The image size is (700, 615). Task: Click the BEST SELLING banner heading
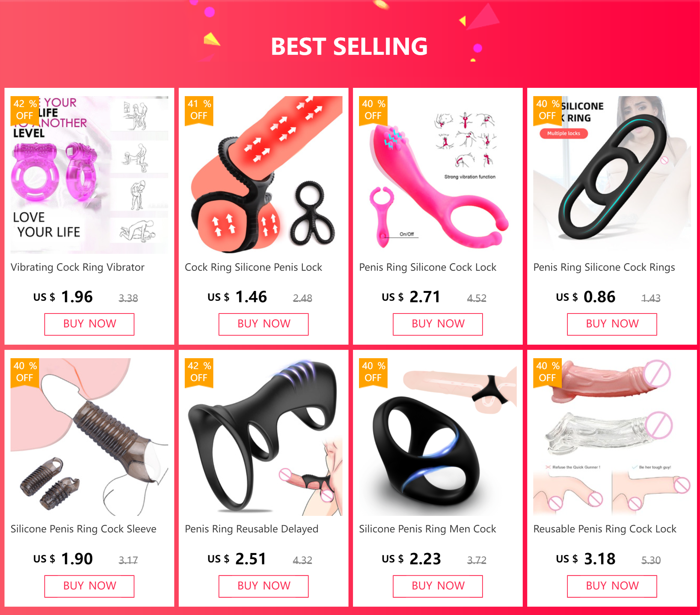pyautogui.click(x=349, y=47)
